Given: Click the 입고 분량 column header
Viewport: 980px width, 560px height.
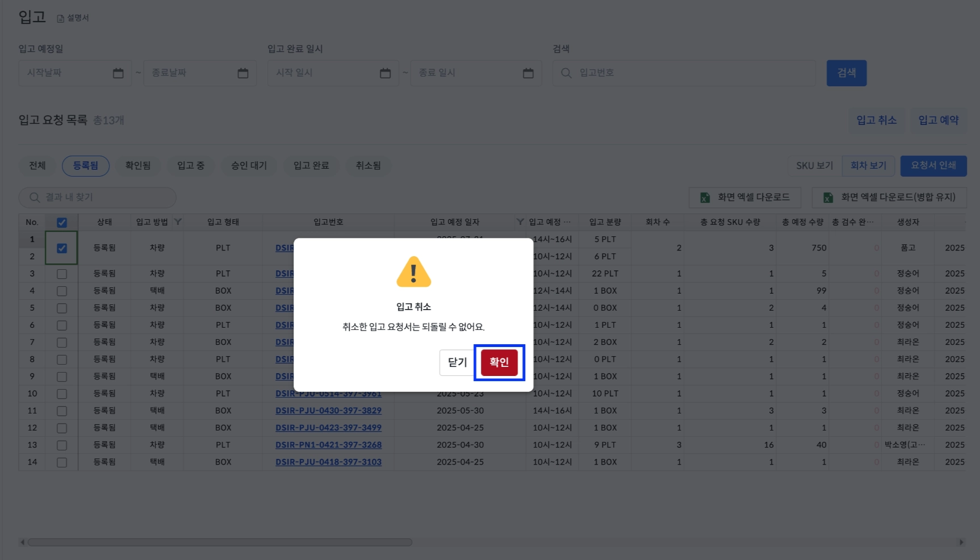Looking at the screenshot, I should click(x=605, y=222).
